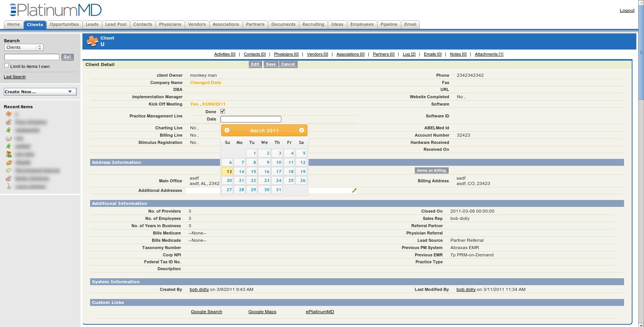
Task: Select March 1 in the calendar
Action: 251,153
